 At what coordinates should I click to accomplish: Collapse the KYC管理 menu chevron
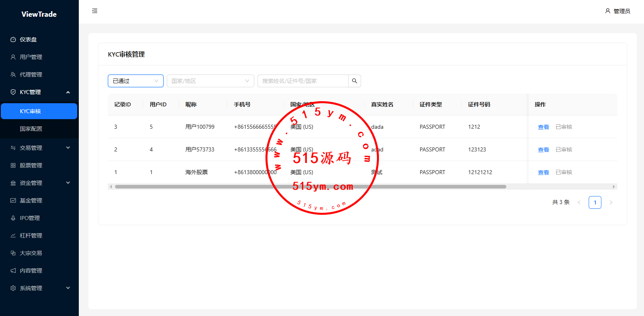(68, 92)
